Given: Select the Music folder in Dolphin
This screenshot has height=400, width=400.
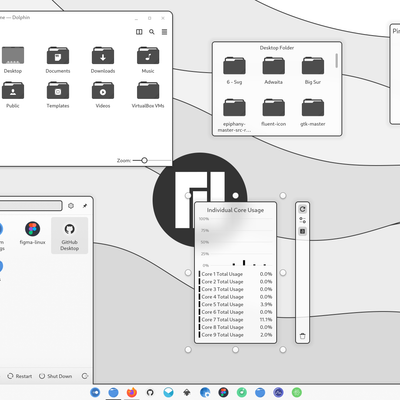Looking at the screenshot, I should (148, 60).
